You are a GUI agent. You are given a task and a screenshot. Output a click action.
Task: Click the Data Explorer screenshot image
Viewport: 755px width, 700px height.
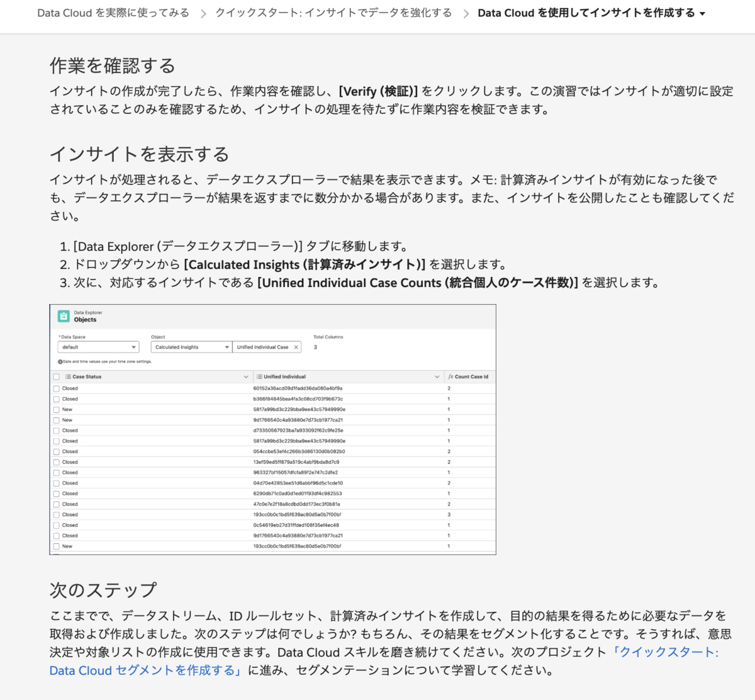[273, 429]
